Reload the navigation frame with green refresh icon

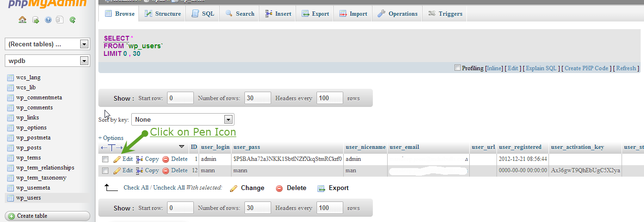pyautogui.click(x=73, y=20)
